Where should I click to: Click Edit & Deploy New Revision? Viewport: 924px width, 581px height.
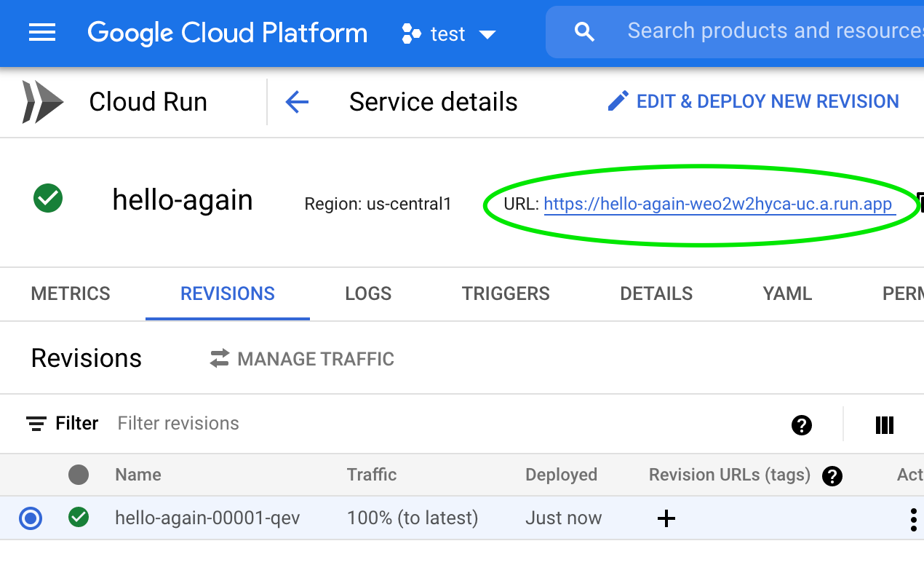click(x=754, y=102)
